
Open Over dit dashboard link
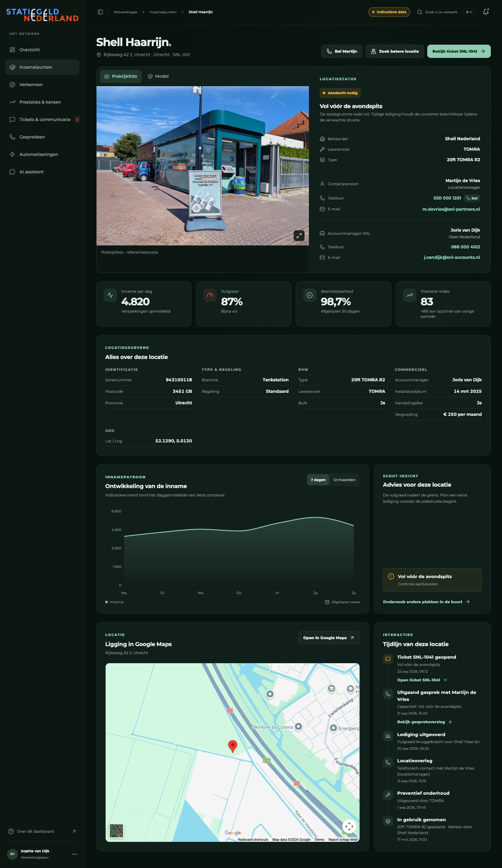tap(42, 831)
